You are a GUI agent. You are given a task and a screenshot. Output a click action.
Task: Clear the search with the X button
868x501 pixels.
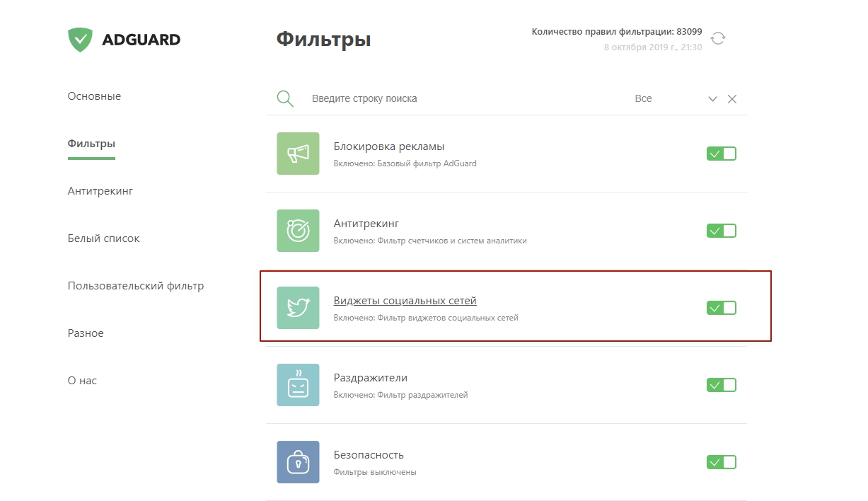tap(732, 99)
